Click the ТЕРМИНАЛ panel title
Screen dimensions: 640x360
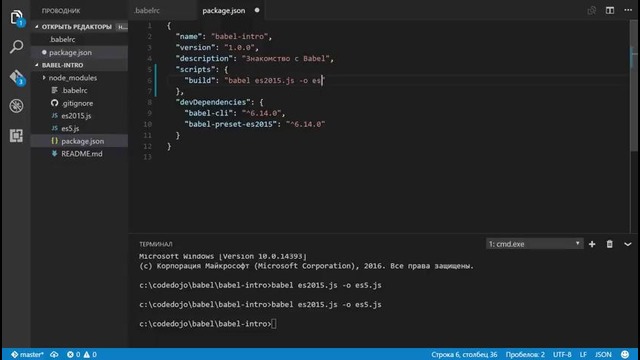156,244
